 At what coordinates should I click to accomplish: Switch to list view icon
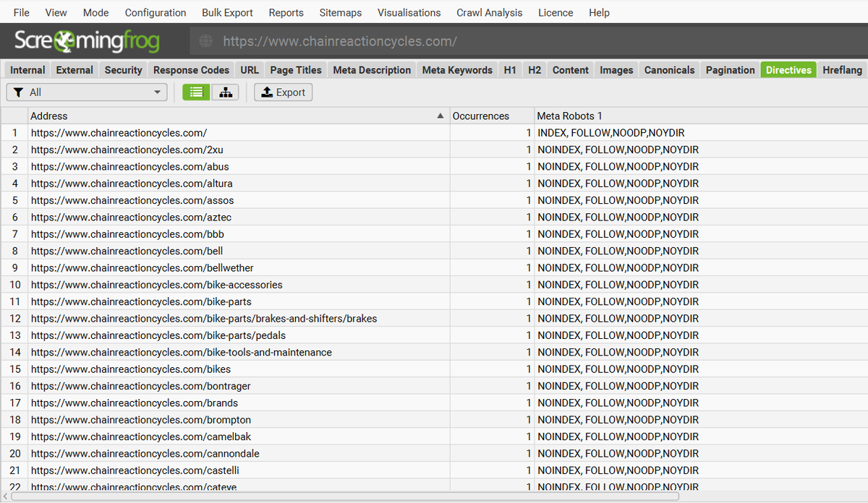click(x=196, y=93)
